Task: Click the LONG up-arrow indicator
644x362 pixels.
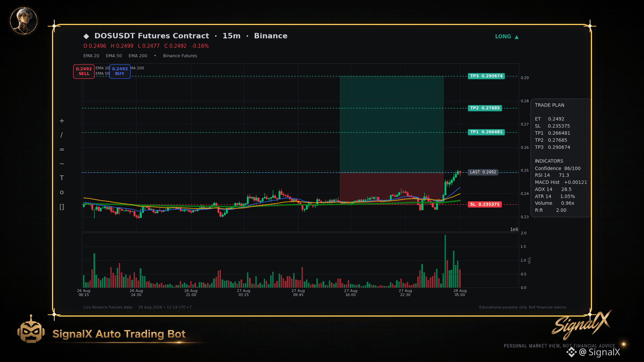Action: (x=517, y=37)
